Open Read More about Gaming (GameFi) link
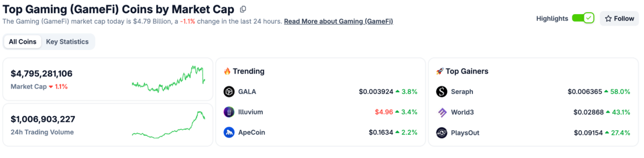644x158 pixels. pyautogui.click(x=338, y=21)
